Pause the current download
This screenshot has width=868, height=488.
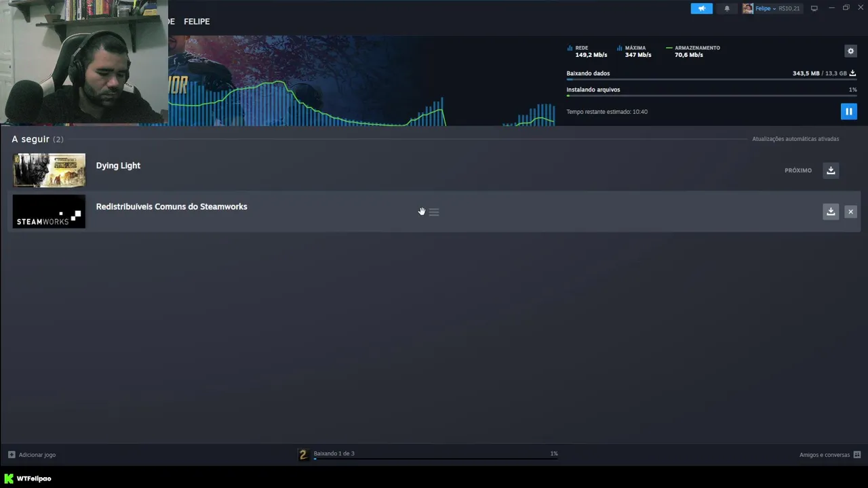(x=848, y=111)
